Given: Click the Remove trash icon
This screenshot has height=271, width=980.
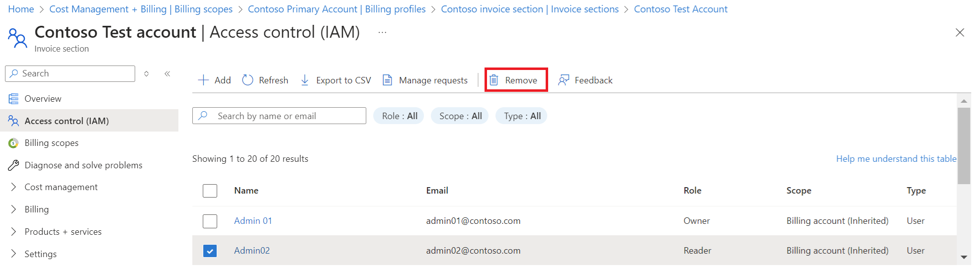Looking at the screenshot, I should pyautogui.click(x=493, y=80).
